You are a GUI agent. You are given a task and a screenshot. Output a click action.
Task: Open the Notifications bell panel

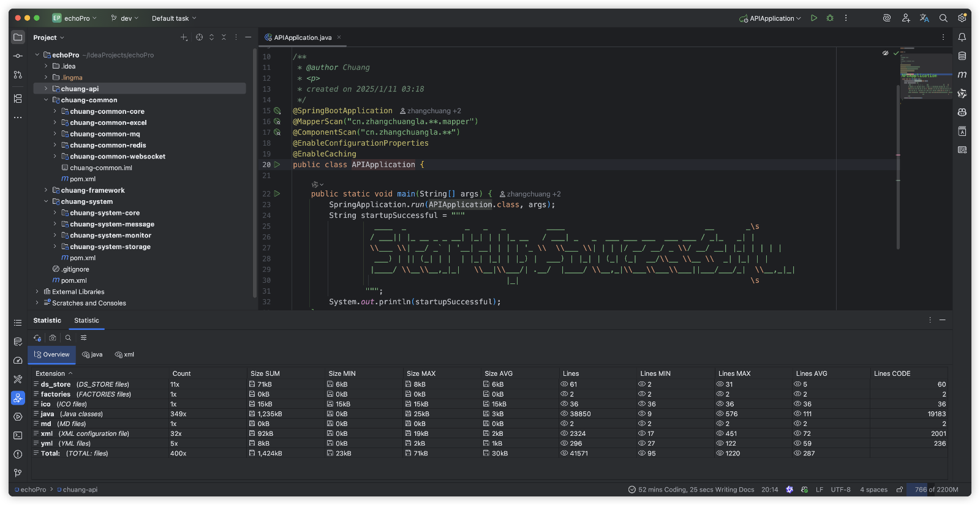click(x=962, y=37)
